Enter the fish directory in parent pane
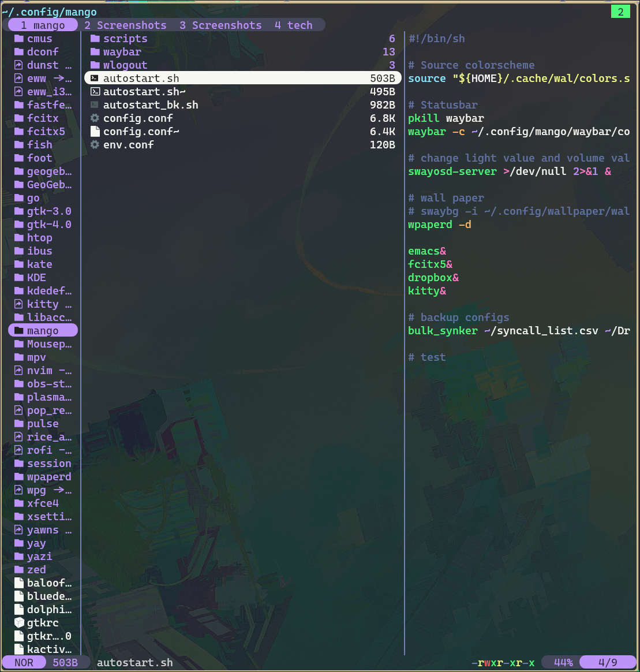The height and width of the screenshot is (672, 640). [x=39, y=145]
